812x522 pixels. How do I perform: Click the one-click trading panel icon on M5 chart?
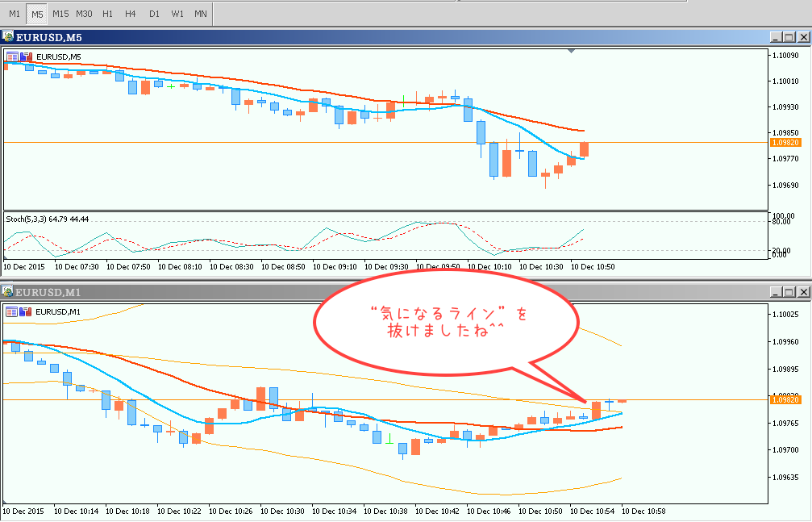pos(12,56)
